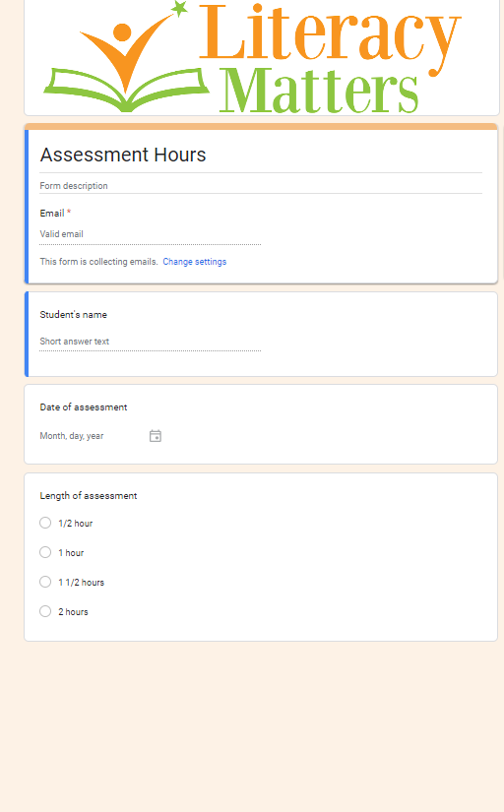Choose the 1 1/2 hours radio option
Image resolution: width=504 pixels, height=812 pixels.
45,582
